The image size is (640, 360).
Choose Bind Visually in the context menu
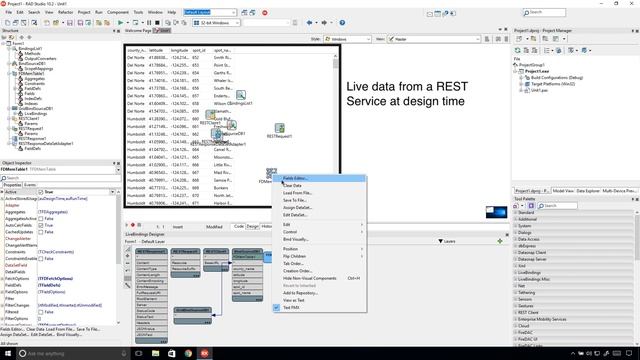pyautogui.click(x=319, y=240)
